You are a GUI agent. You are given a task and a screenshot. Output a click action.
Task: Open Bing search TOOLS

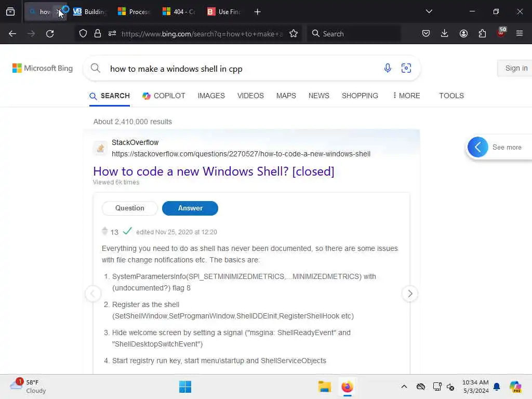[451, 96]
